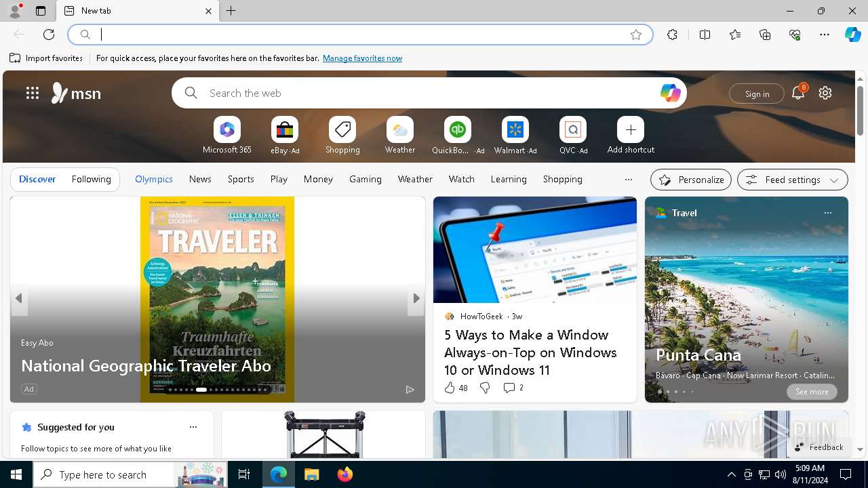Open tab actions menu icon
The image size is (868, 488).
click(x=41, y=11)
